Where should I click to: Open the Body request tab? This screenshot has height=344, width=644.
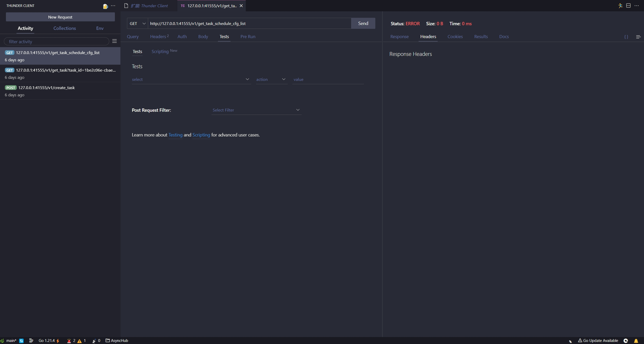click(203, 37)
